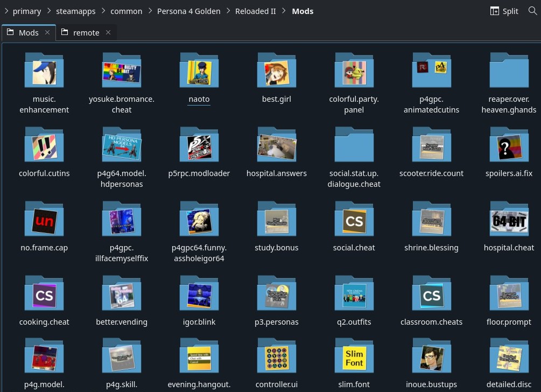Expand chevron before common breadcrumb
The image size is (541, 392).
click(103, 11)
